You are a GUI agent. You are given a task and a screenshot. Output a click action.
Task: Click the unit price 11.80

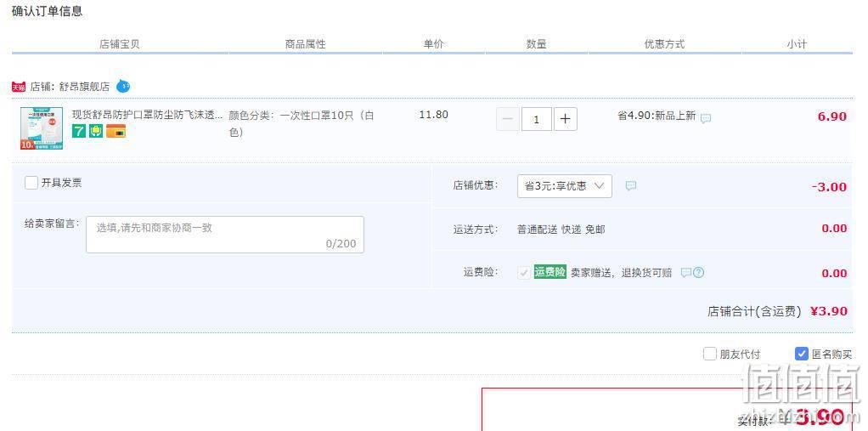tap(433, 115)
